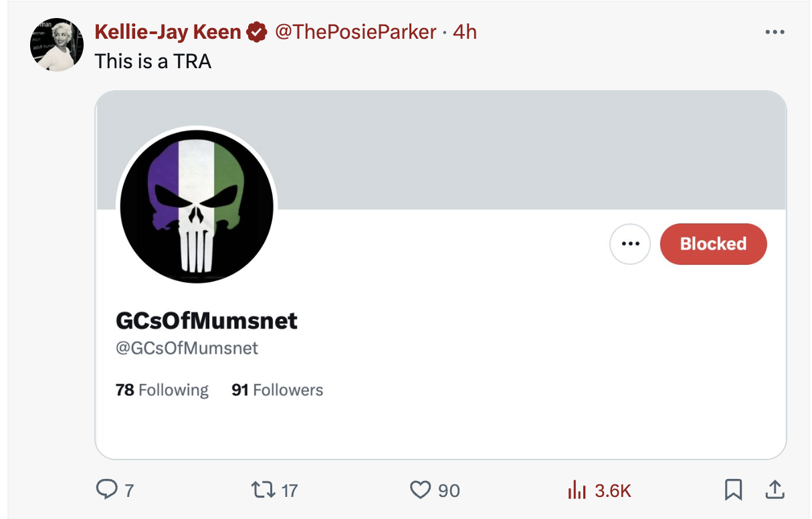Click the share upload icon

click(775, 490)
